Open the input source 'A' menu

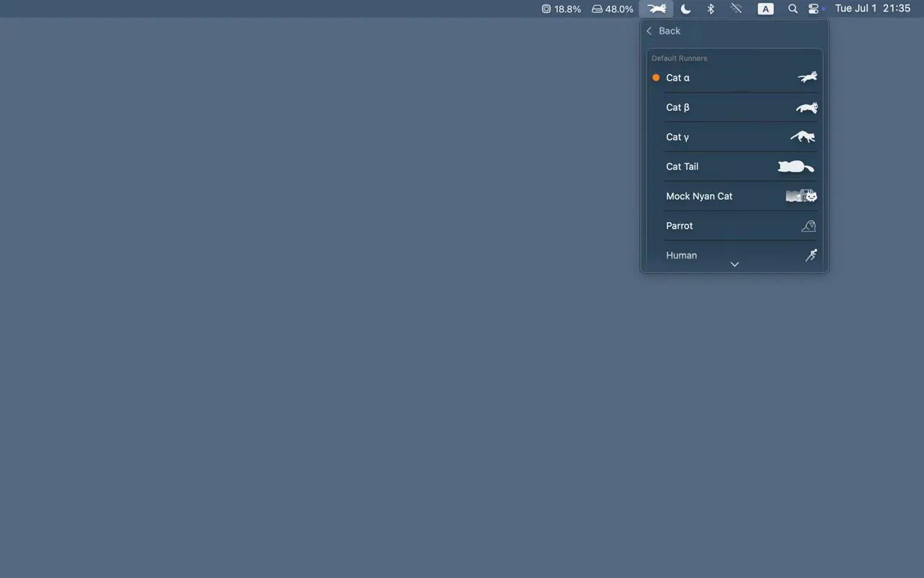coord(766,9)
